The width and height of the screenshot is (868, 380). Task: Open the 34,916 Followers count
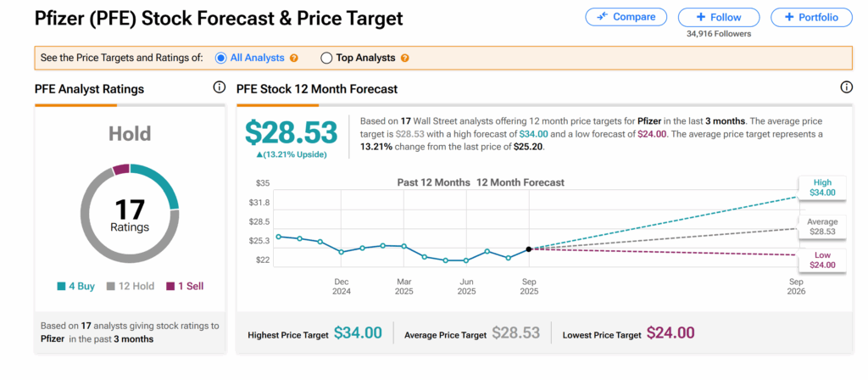tap(717, 34)
